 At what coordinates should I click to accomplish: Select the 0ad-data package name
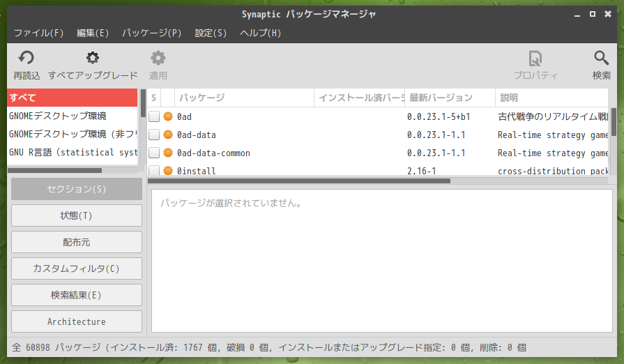pyautogui.click(x=197, y=135)
